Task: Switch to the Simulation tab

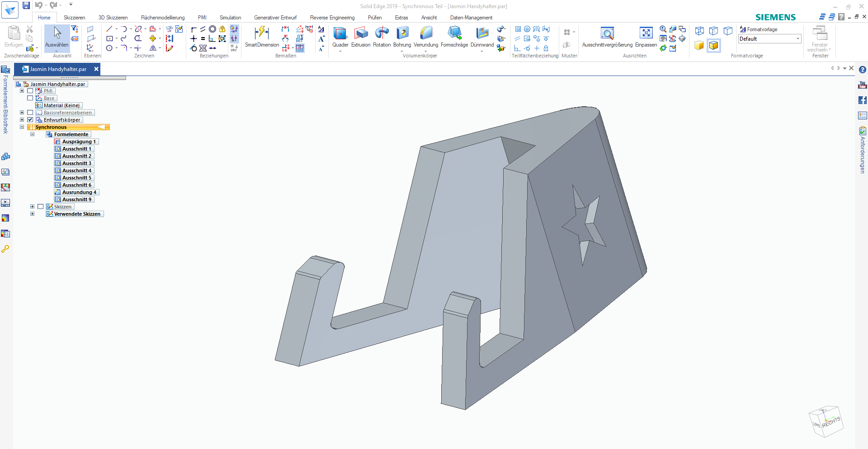Action: pos(230,18)
